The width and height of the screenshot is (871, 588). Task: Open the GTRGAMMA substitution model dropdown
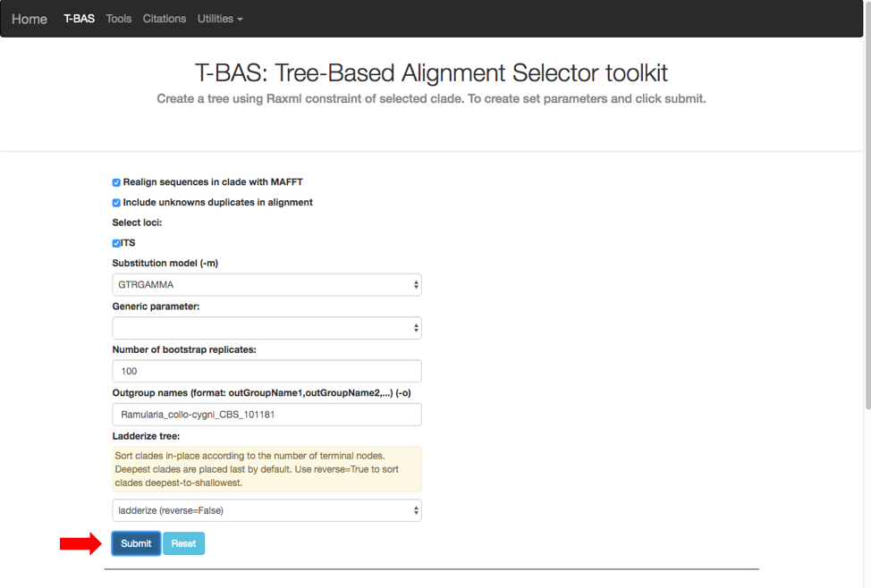click(x=266, y=285)
